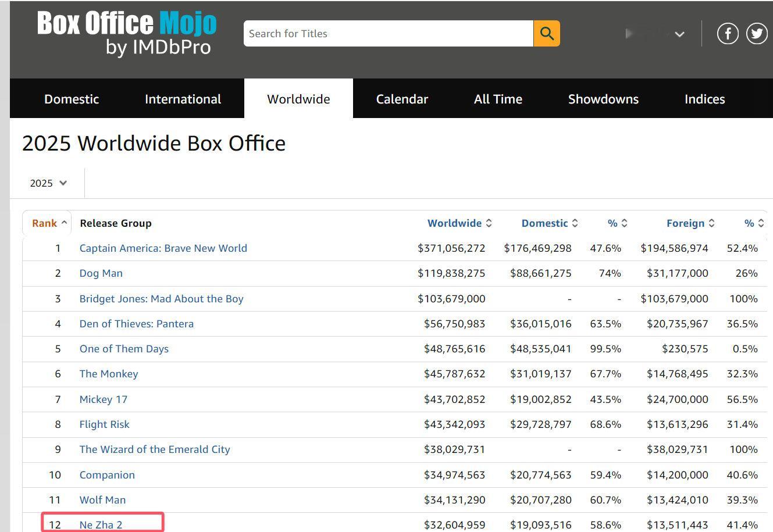Focus the Search for Titles field

tap(389, 34)
